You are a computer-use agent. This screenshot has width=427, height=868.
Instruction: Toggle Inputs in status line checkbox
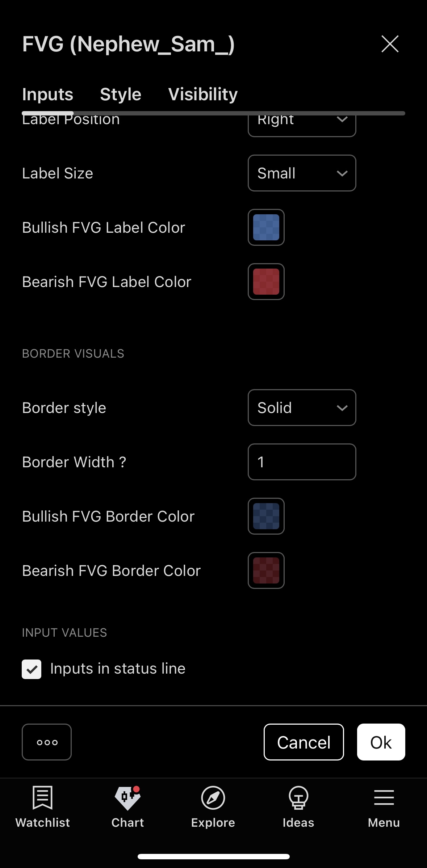coord(32,669)
